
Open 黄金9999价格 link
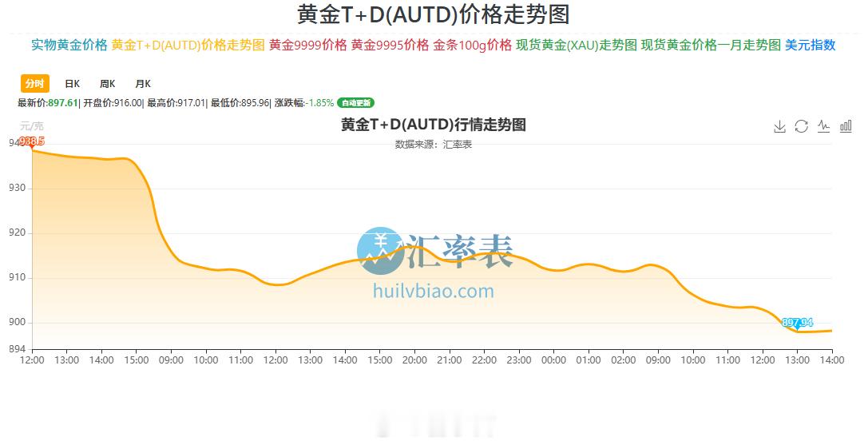307,45
